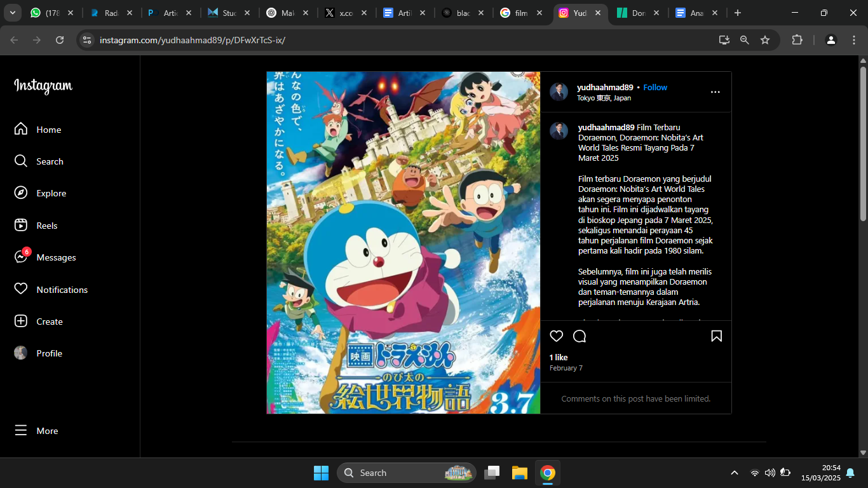868x488 pixels.
Task: Open Notifications in the sidebar
Action: (x=51, y=290)
